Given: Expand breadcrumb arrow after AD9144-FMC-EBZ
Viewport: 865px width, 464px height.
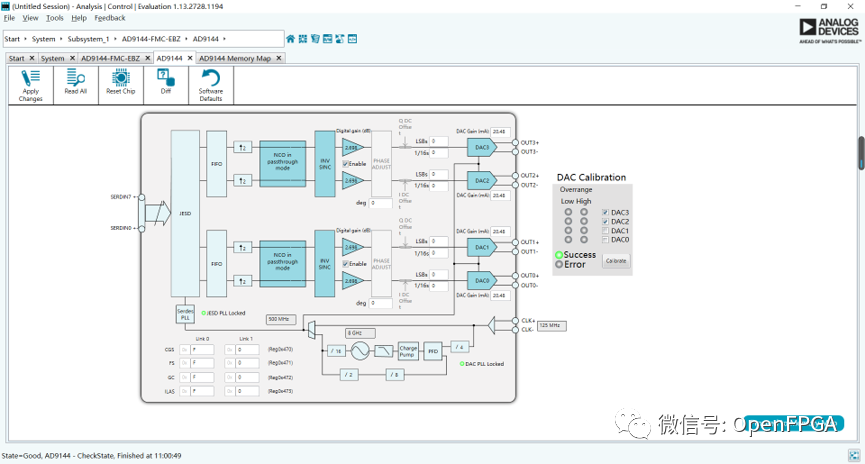Looking at the screenshot, I should [x=187, y=39].
